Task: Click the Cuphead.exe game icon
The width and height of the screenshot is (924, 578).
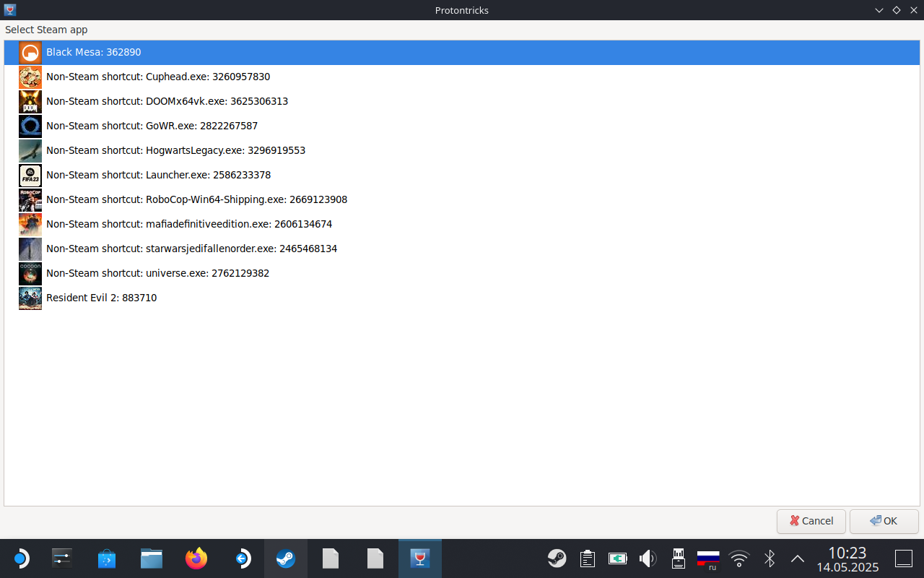Action: click(30, 77)
